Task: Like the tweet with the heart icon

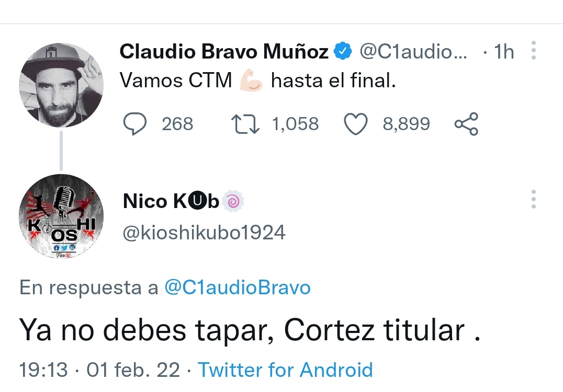Action: point(355,124)
